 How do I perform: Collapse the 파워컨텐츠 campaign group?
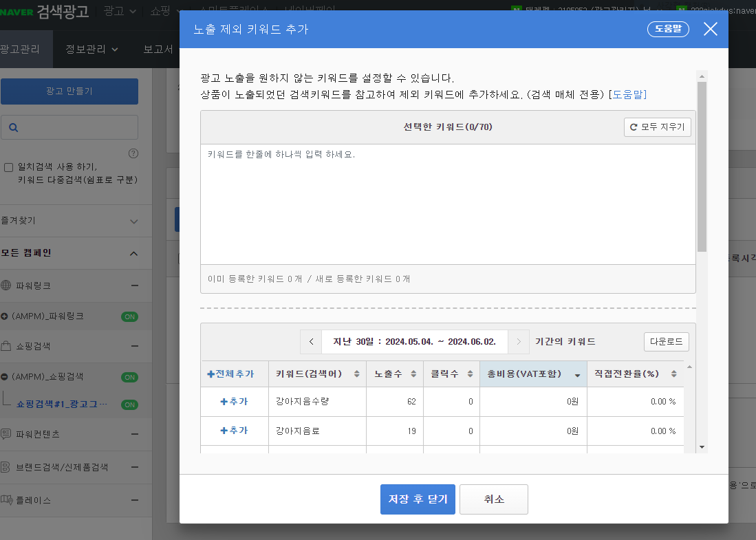tap(135, 434)
